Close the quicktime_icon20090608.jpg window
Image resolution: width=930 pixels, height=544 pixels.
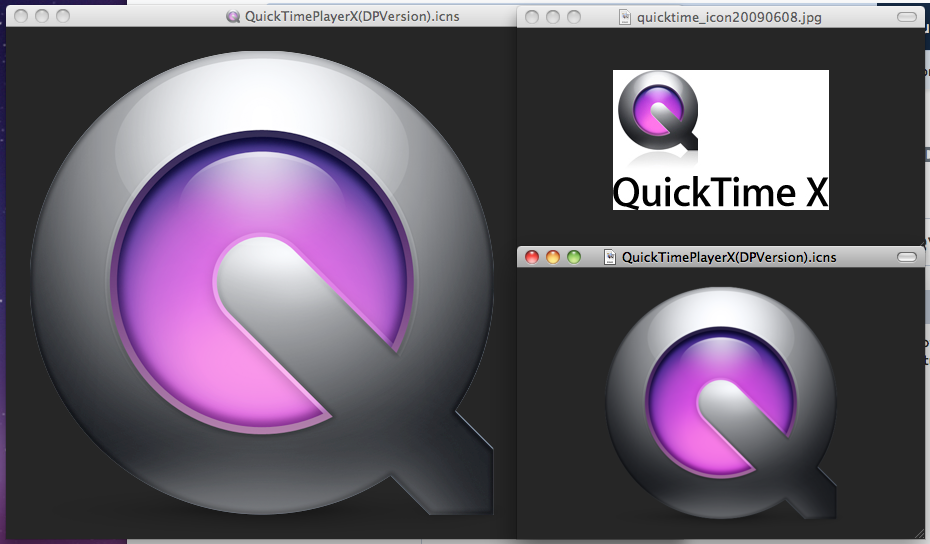click(532, 17)
